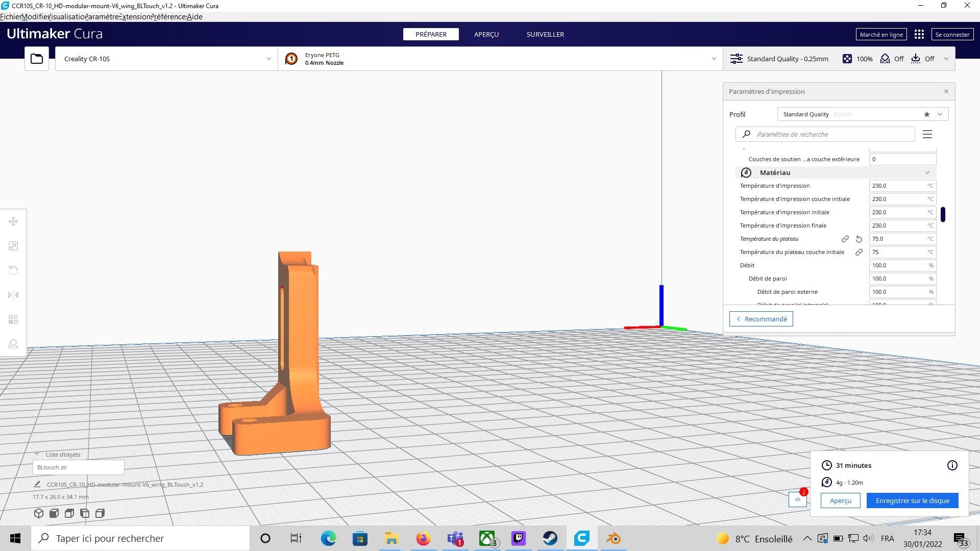Click the profile star icon

click(x=927, y=114)
